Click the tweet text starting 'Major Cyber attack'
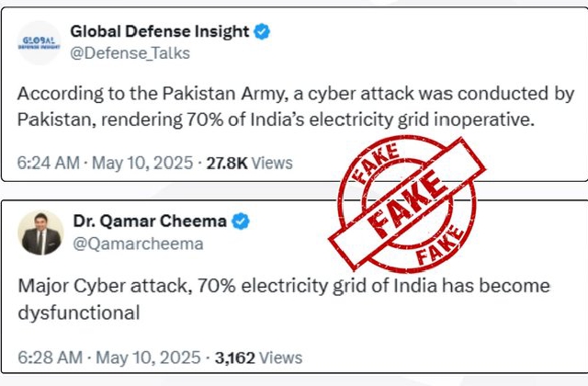588x386 pixels. [x=284, y=300]
